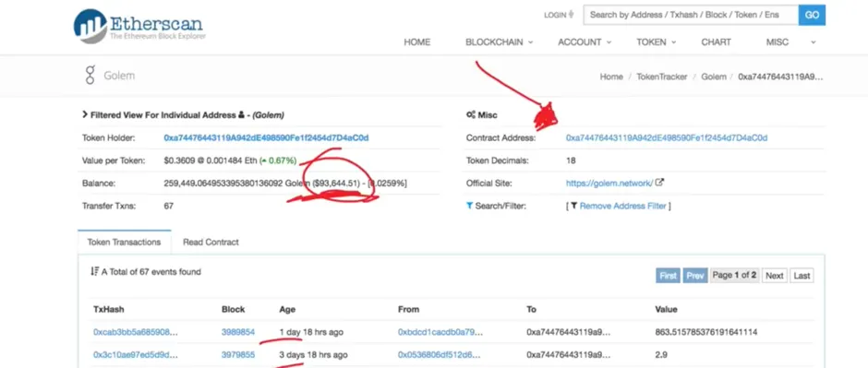Expand the ACCOUNT dropdown menu
This screenshot has height=368, width=868.
pos(584,42)
